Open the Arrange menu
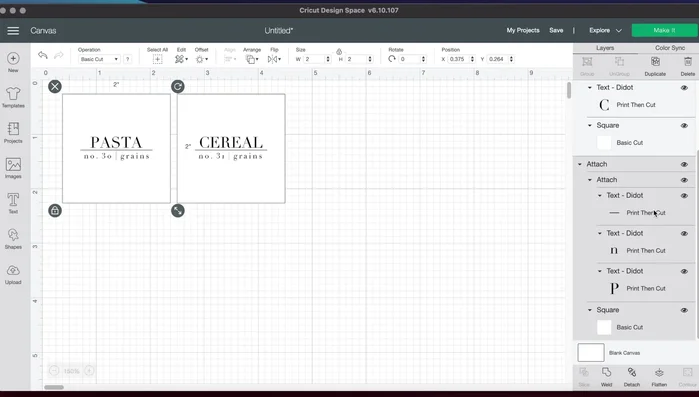699x397 pixels. tap(252, 59)
